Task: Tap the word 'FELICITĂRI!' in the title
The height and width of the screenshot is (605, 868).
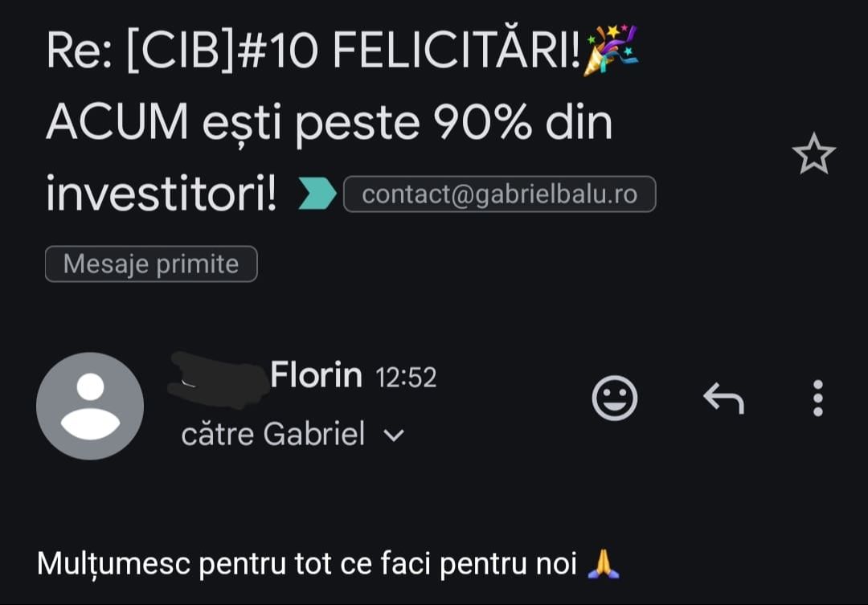Action: (x=457, y=49)
